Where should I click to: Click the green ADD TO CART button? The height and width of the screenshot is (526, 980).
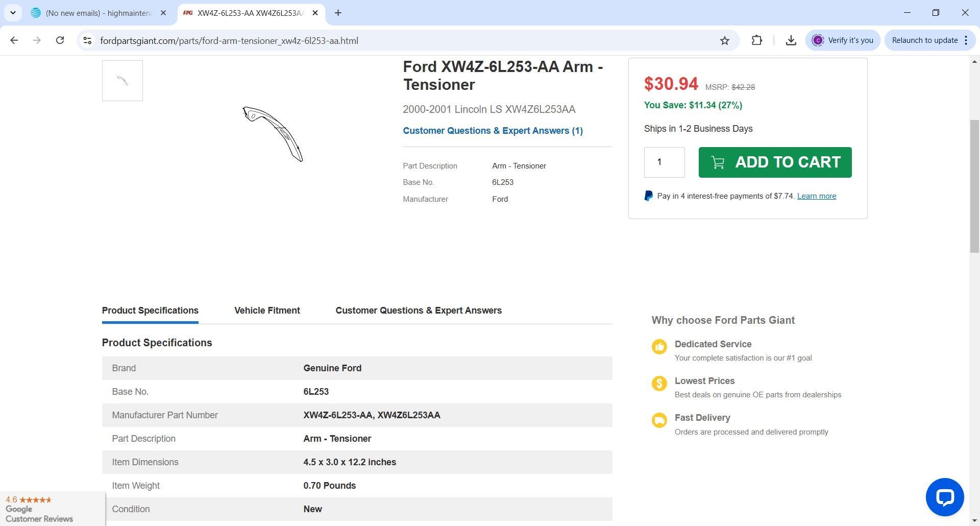(774, 162)
